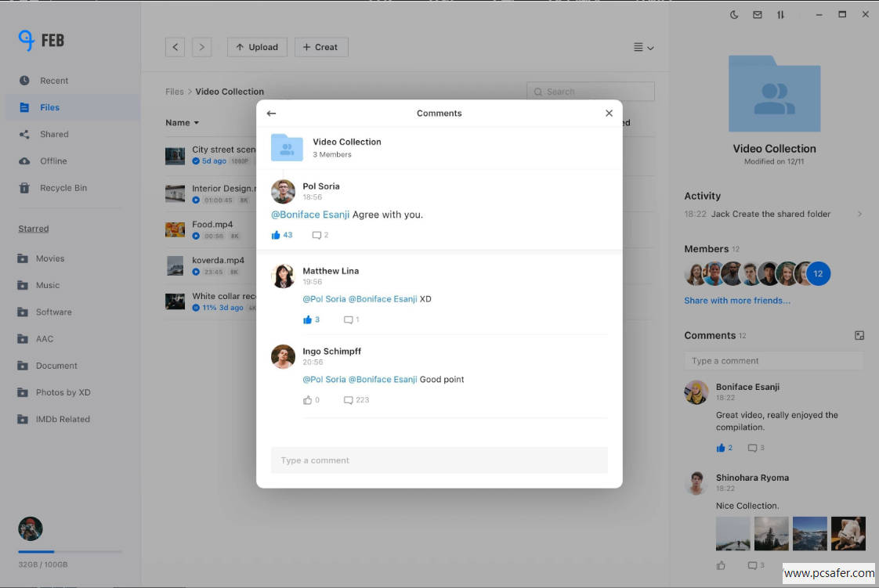Screen dimensions: 879x588
Task: Close the Comments dialog
Action: pos(609,114)
